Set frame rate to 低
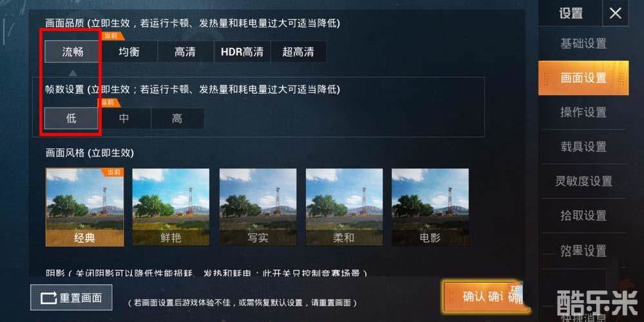 71,118
